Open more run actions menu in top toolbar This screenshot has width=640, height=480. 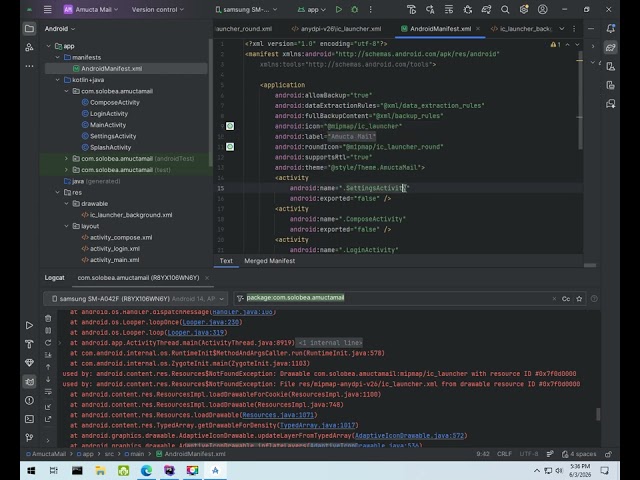pos(371,9)
